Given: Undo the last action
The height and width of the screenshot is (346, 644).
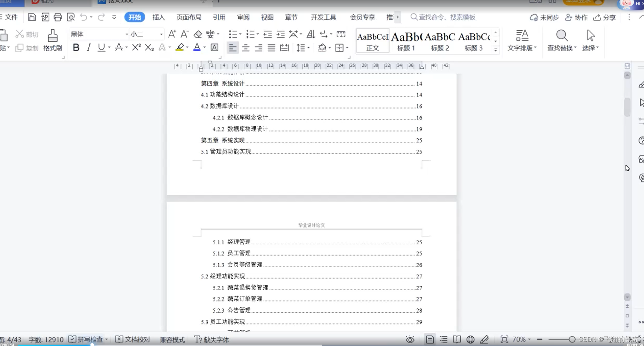Looking at the screenshot, I should pos(83,17).
